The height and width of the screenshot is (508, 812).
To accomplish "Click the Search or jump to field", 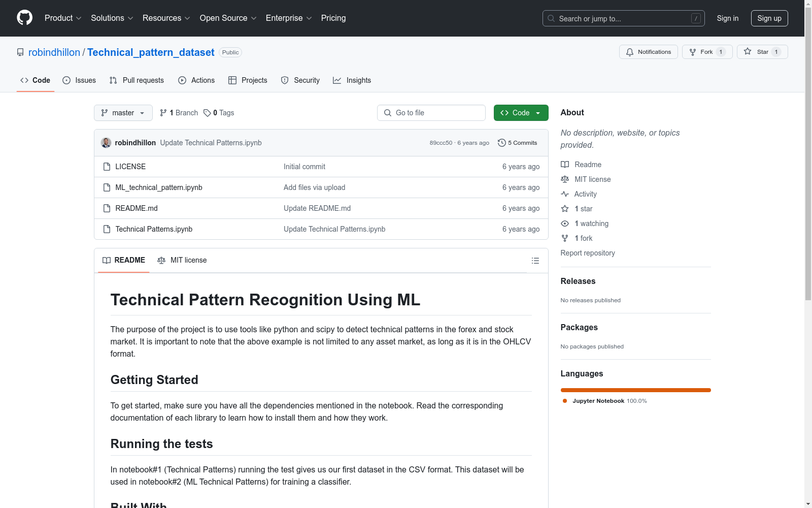I will pos(624,18).
